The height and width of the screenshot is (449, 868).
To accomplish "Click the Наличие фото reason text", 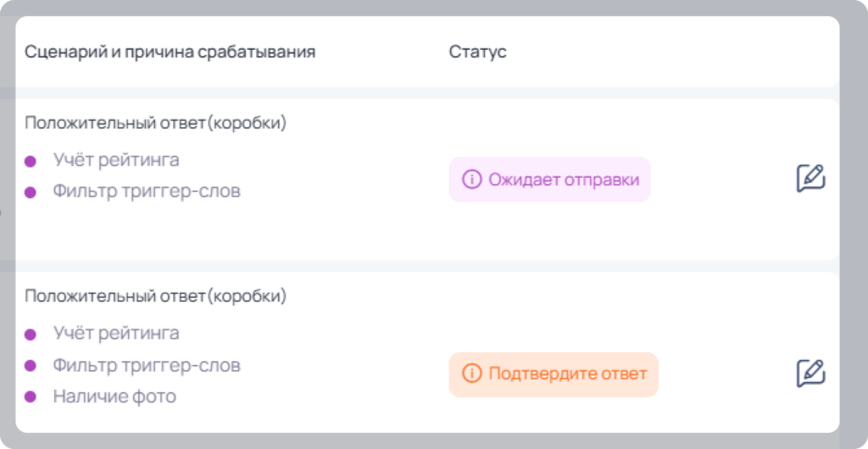I will [114, 396].
